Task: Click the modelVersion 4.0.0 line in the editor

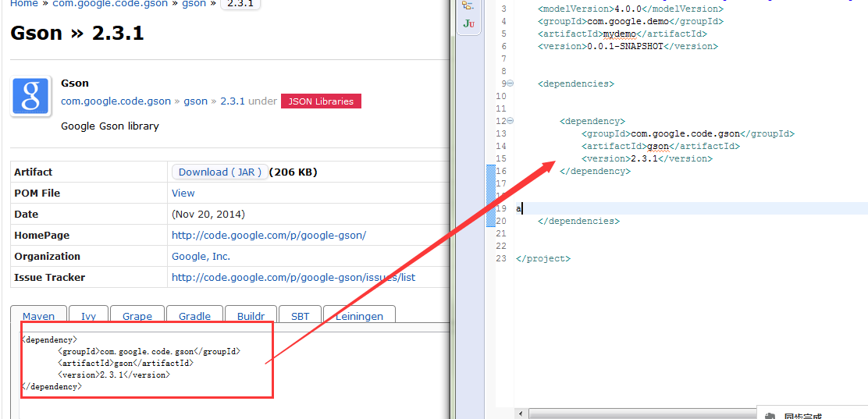Action: [x=630, y=9]
